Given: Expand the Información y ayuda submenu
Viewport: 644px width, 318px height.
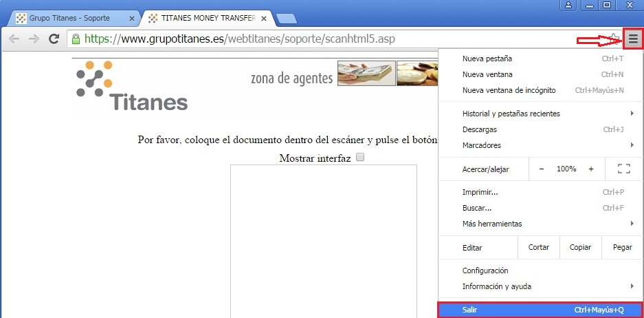Looking at the screenshot, I should [540, 286].
